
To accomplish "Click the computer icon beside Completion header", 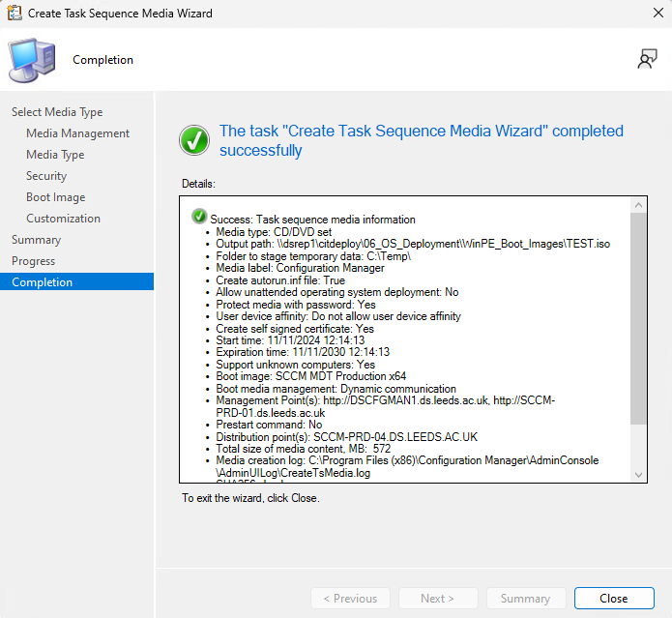I will [x=32, y=60].
